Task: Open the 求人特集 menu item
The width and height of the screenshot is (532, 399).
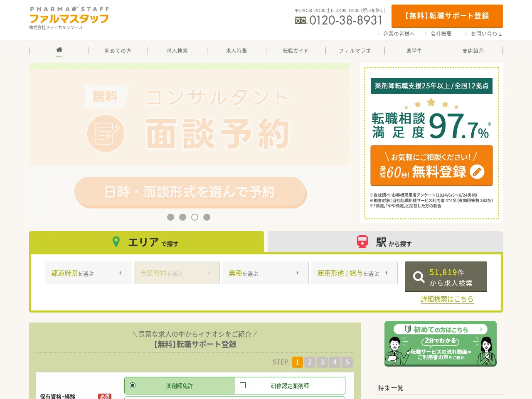Action: pos(236,51)
